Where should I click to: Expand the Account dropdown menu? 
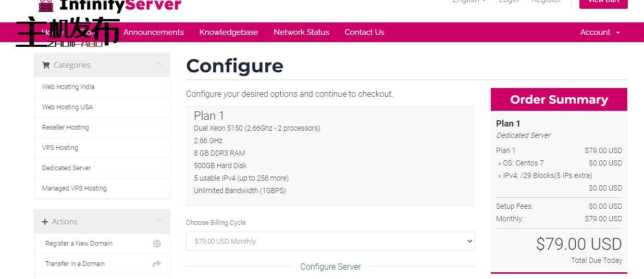coord(600,32)
